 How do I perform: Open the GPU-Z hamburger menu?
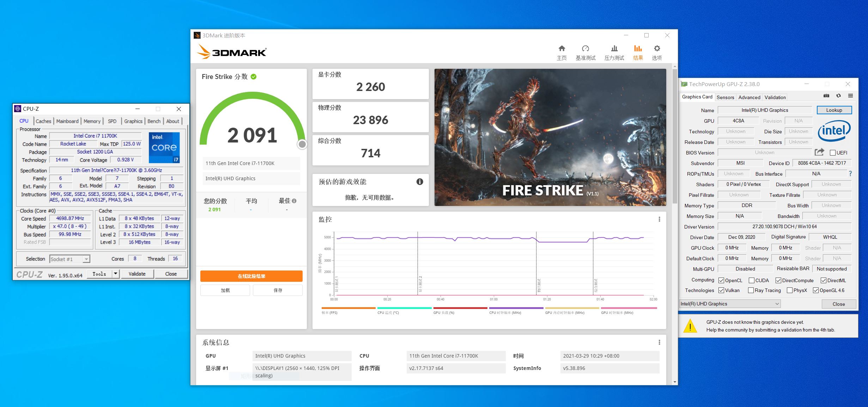click(x=851, y=96)
